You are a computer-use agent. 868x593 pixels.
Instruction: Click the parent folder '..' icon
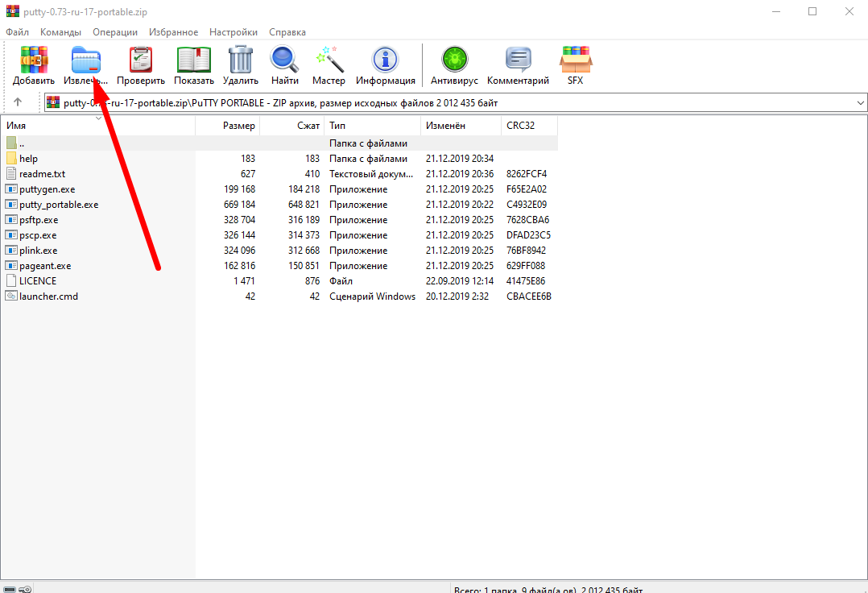click(x=11, y=143)
